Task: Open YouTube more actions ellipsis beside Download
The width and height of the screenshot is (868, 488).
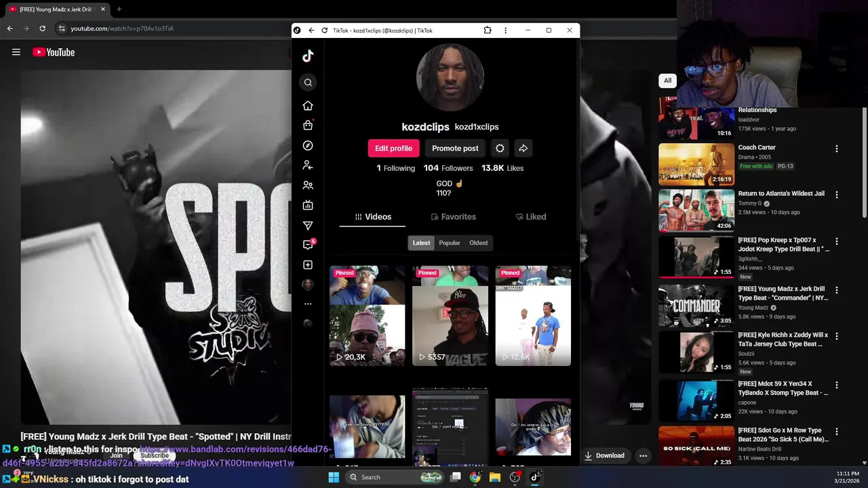Action: pyautogui.click(x=643, y=455)
